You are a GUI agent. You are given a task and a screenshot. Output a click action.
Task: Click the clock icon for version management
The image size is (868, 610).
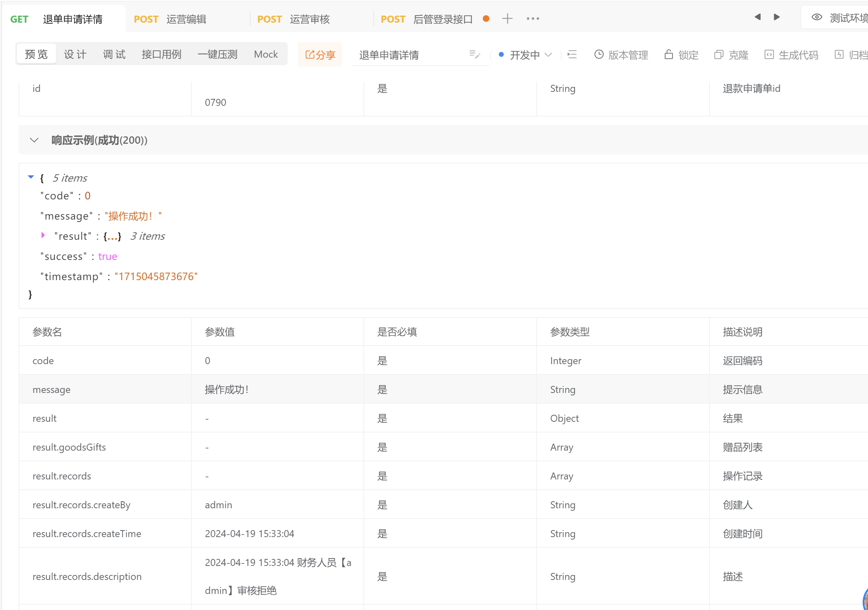[x=599, y=54]
